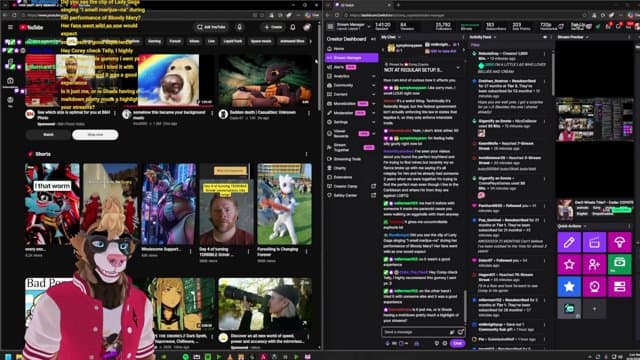Screen dimensions: 640x360
Task: Open options for the Sudden death video
Action: (309, 113)
